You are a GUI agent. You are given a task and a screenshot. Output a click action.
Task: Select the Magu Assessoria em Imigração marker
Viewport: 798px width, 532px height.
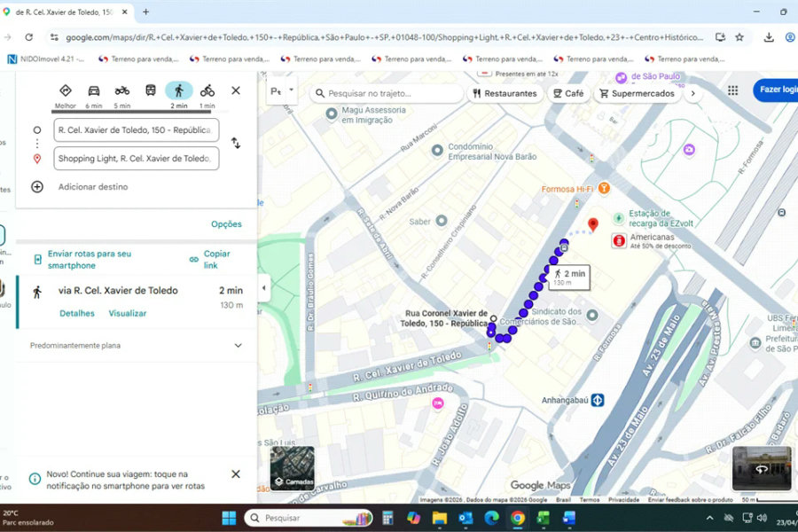[x=332, y=114]
